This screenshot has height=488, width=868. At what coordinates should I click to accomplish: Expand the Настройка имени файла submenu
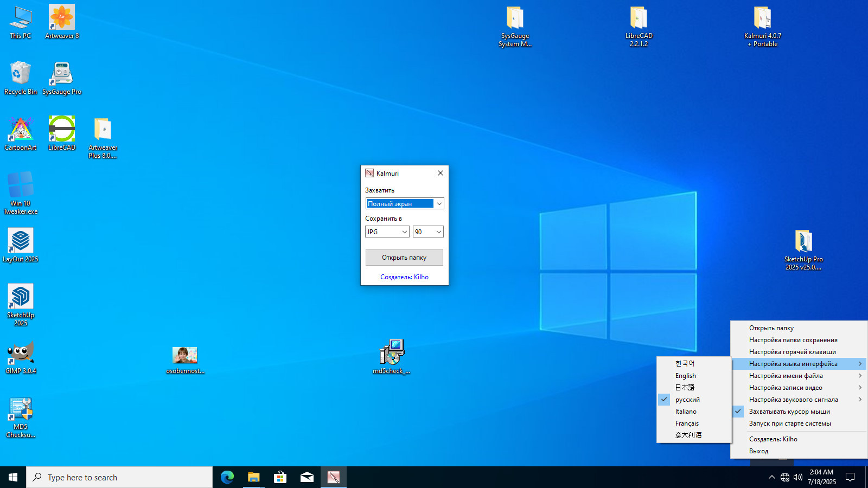coord(799,376)
